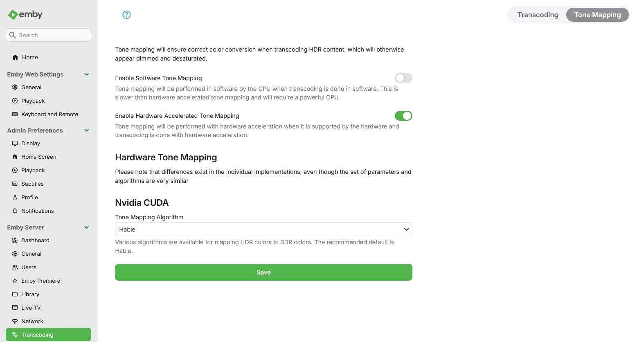Collapse the Admin Preferences section
Image resolution: width=644 pixels, height=342 pixels.
(87, 130)
